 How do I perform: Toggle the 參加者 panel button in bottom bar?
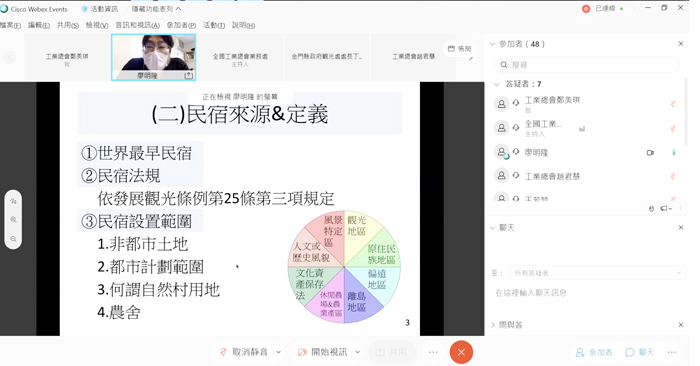(594, 353)
